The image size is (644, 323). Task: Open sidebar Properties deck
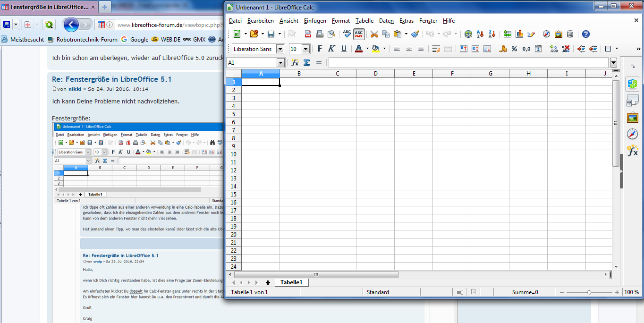[x=633, y=84]
